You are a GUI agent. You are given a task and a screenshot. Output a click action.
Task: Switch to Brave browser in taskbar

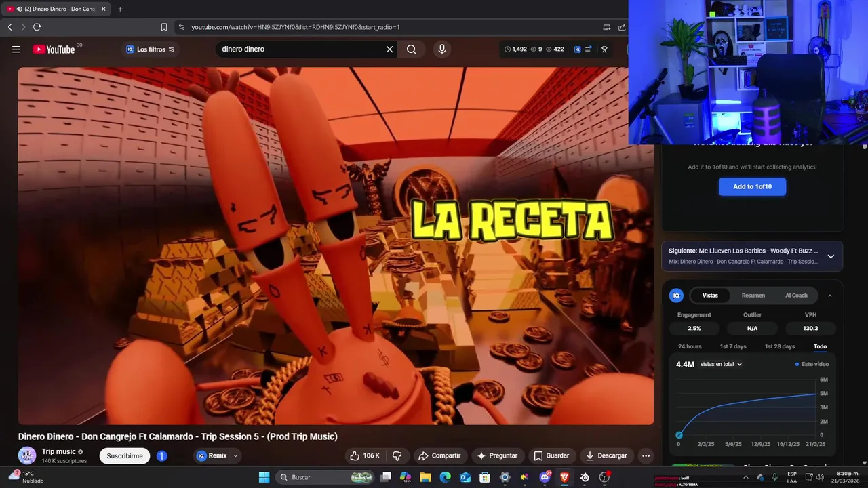(x=564, y=477)
